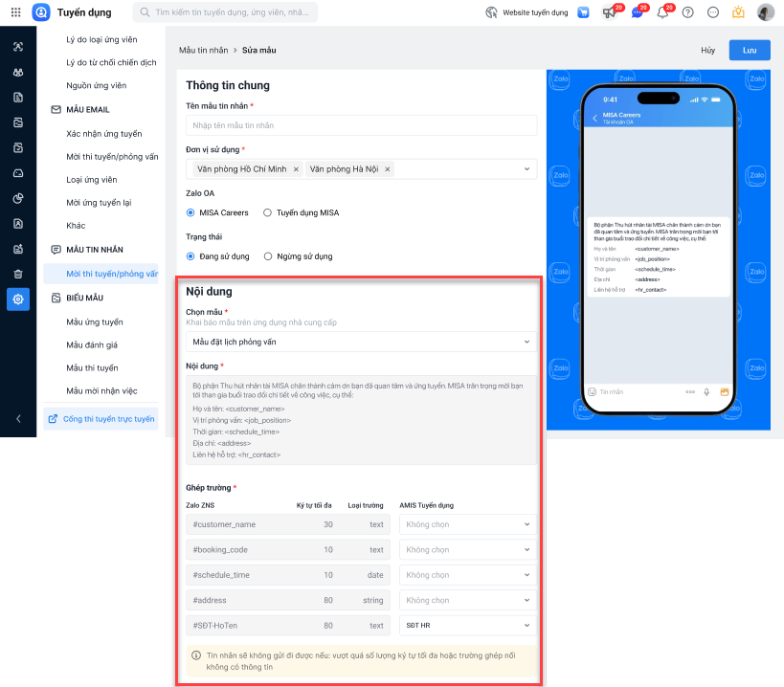Open the bell notifications icon
The image size is (784, 687).
tap(662, 12)
